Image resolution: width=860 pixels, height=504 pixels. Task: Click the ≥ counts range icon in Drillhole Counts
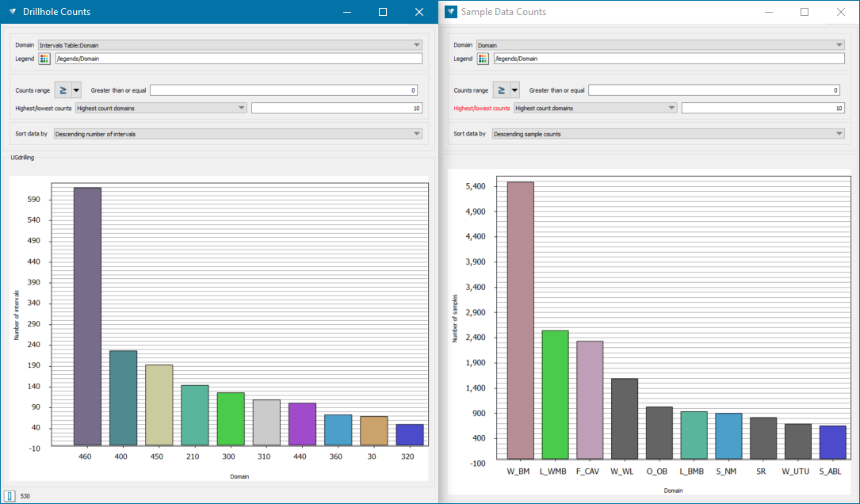[62, 90]
